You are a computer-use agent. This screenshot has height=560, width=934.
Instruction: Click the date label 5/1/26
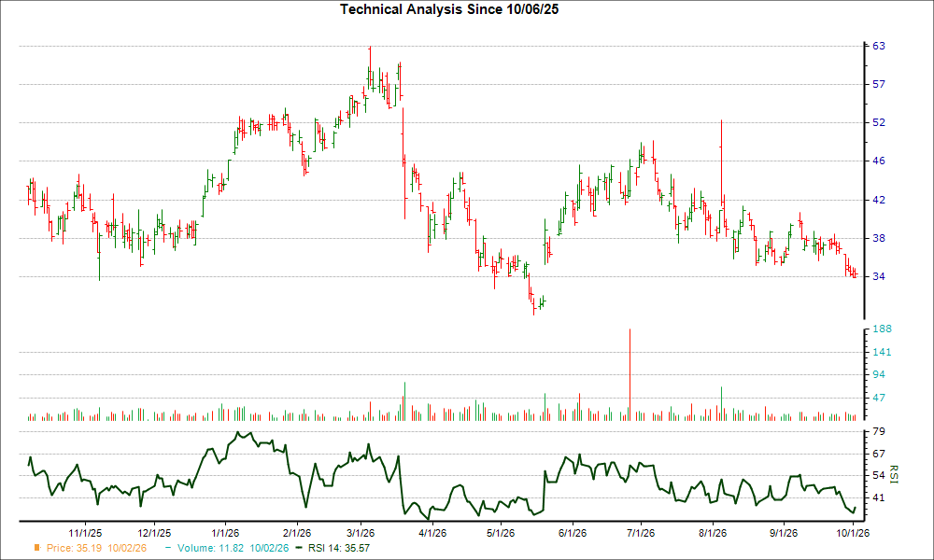pos(501,533)
